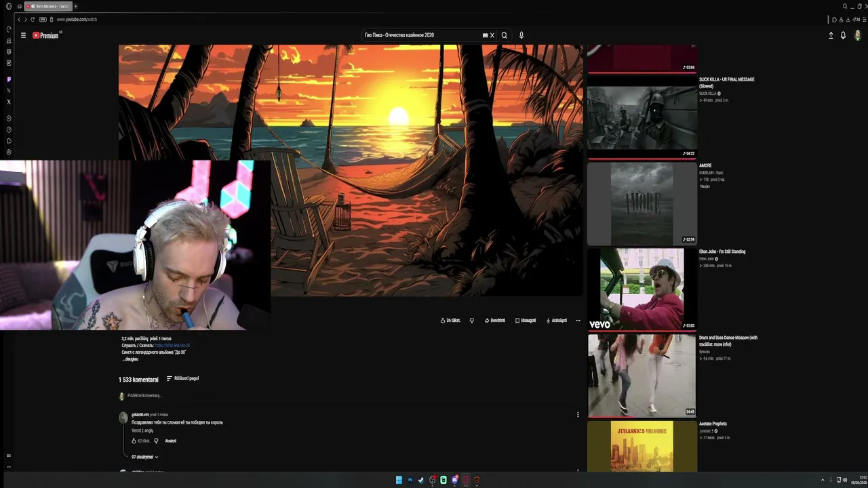Open Elton John I'm Still Standing thumbnail
This screenshot has width=868, height=488.
[x=642, y=289]
